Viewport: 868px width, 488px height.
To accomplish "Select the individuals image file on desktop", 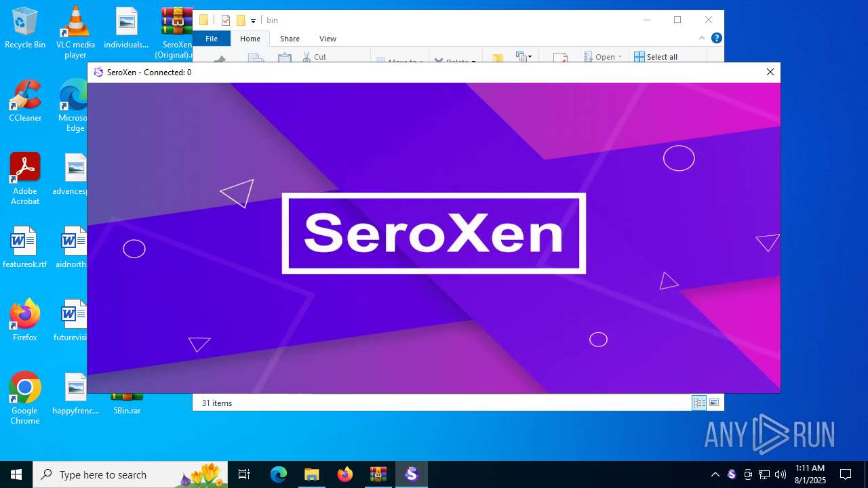I will pyautogui.click(x=126, y=28).
